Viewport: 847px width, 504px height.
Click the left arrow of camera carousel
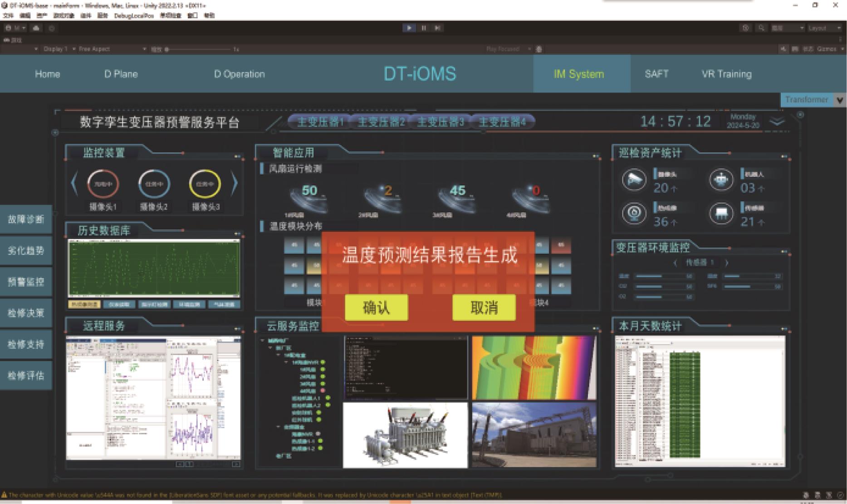74,184
